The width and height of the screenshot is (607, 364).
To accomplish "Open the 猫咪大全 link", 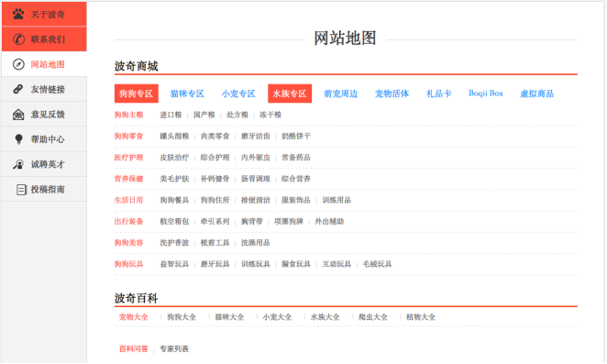I will point(229,316).
